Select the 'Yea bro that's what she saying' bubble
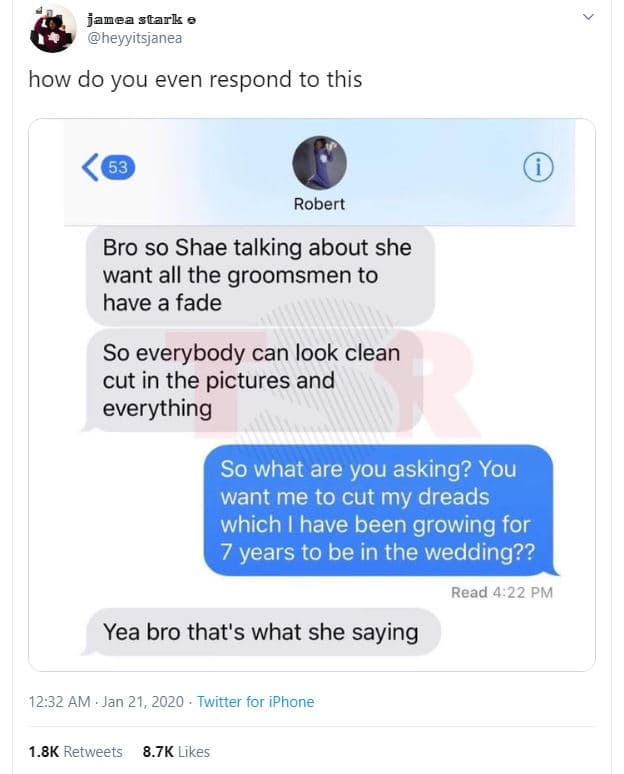This screenshot has height=774, width=624. click(261, 632)
